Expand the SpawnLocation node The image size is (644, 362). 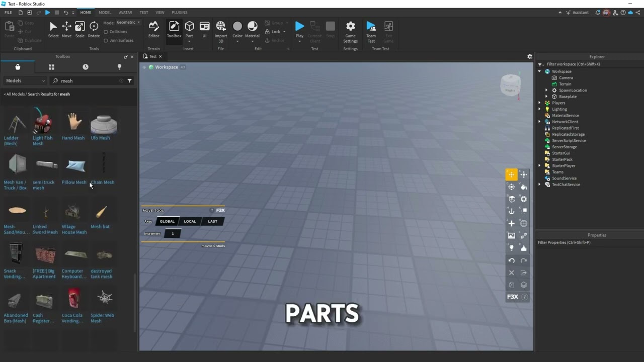click(x=546, y=90)
